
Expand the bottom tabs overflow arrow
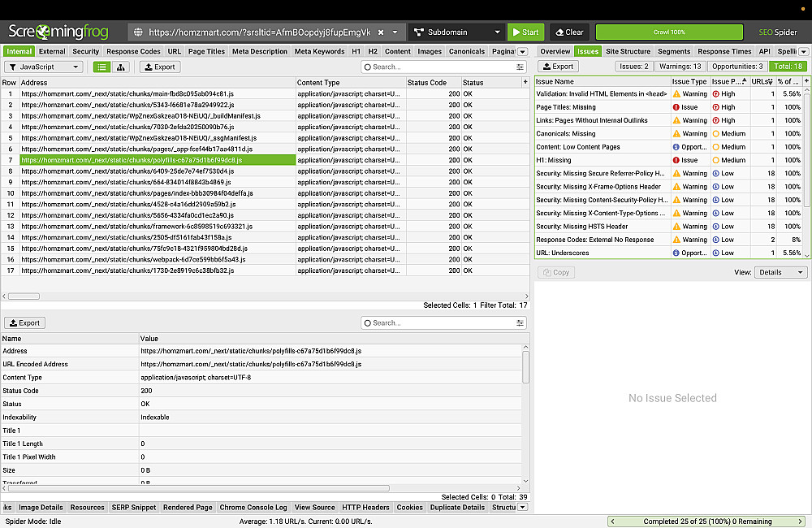pos(522,507)
